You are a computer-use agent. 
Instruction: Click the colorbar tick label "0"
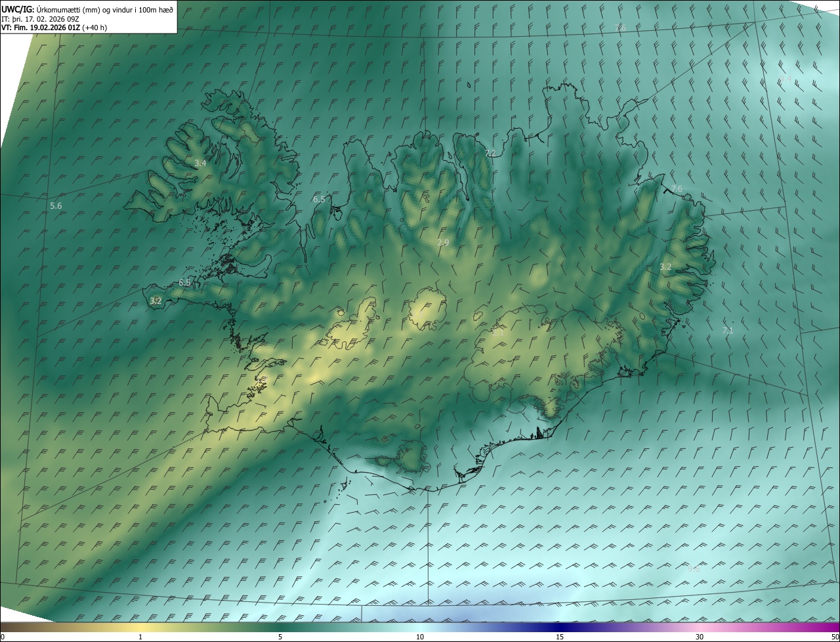point(3,637)
